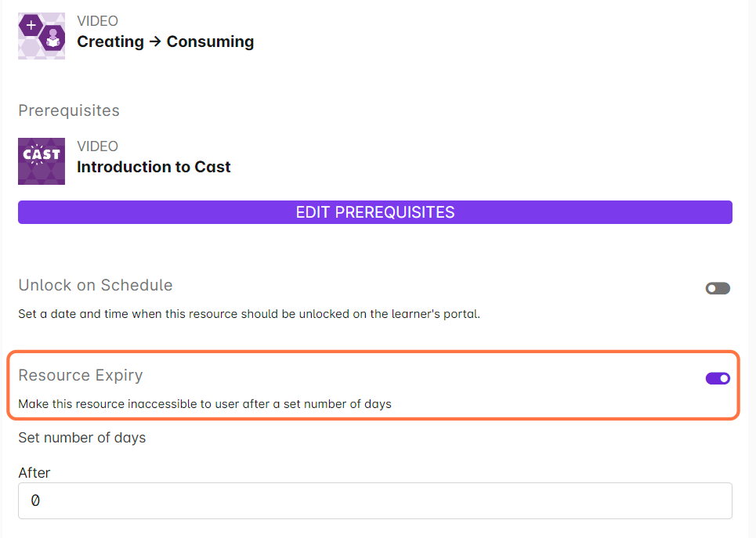Click the 0 value in days field
Viewport: 756px width, 538px height.
[35, 500]
